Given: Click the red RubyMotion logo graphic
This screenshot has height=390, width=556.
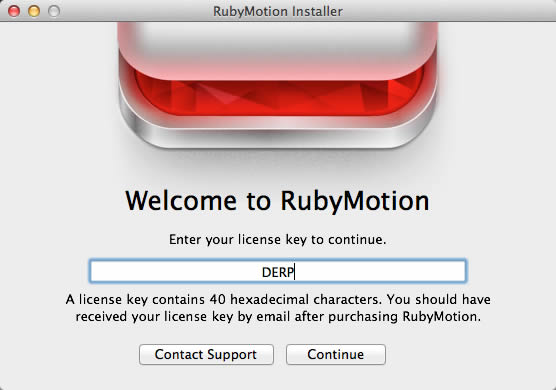Looking at the screenshot, I should pos(278,85).
